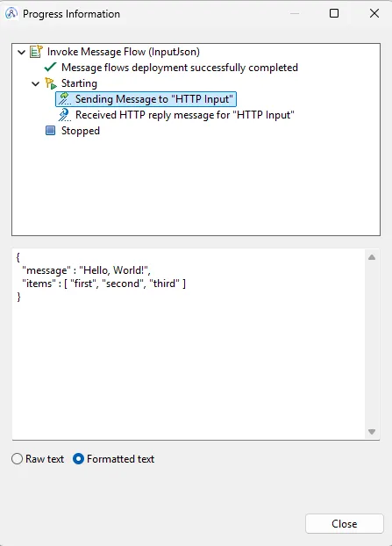
Task: Click the scroll down arrow in message pane
Action: (372, 432)
